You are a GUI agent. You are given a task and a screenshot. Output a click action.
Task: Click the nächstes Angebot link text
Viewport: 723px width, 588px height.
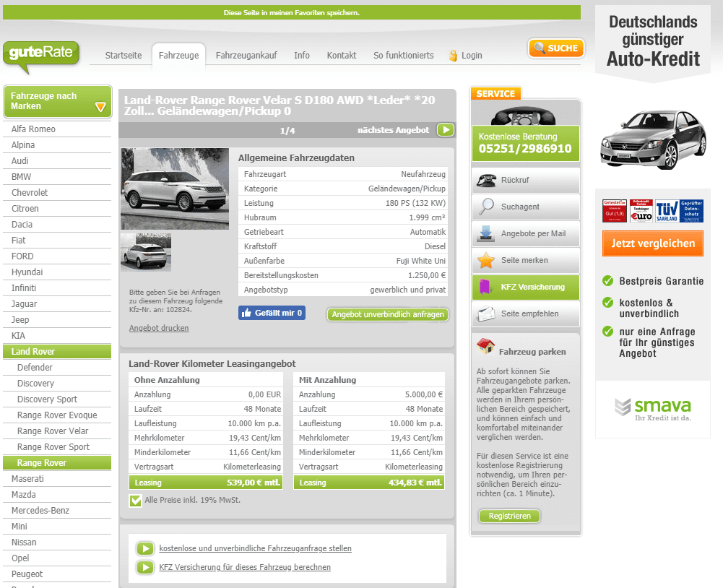(394, 130)
